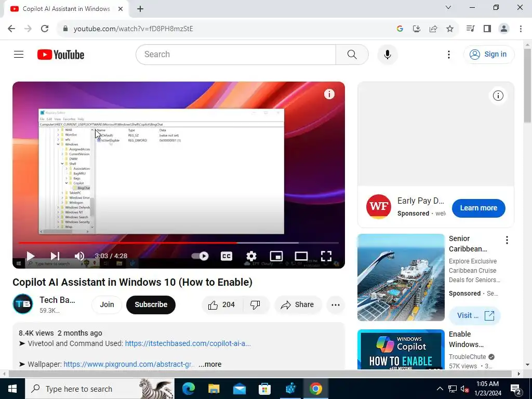Launch Microsoft Edge from taskbar
This screenshot has width=532, height=399.
click(x=188, y=389)
